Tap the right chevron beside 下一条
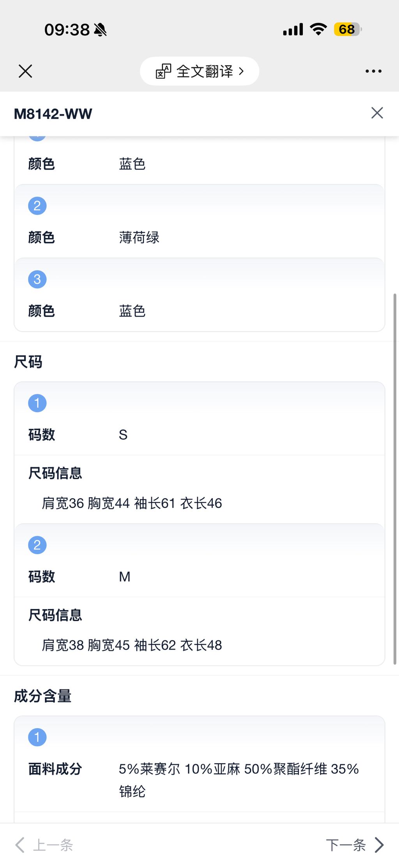399x868 pixels. (379, 845)
